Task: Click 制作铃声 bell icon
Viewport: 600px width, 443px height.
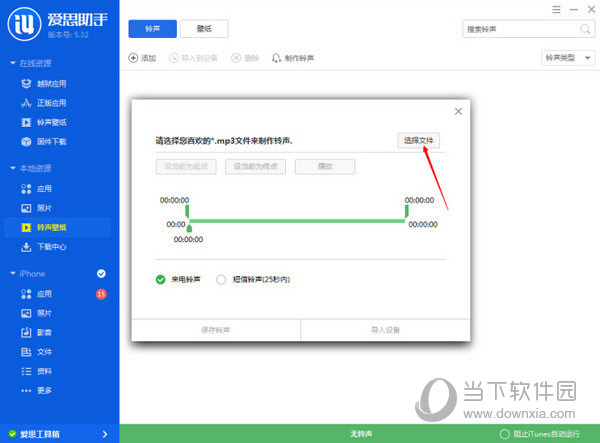Action: pyautogui.click(x=276, y=58)
